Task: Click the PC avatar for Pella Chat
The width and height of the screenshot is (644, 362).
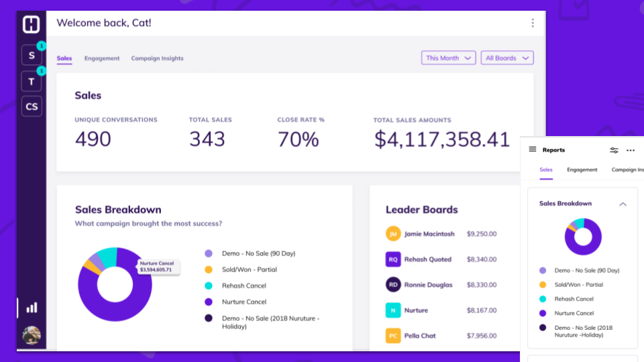Action: click(x=393, y=336)
